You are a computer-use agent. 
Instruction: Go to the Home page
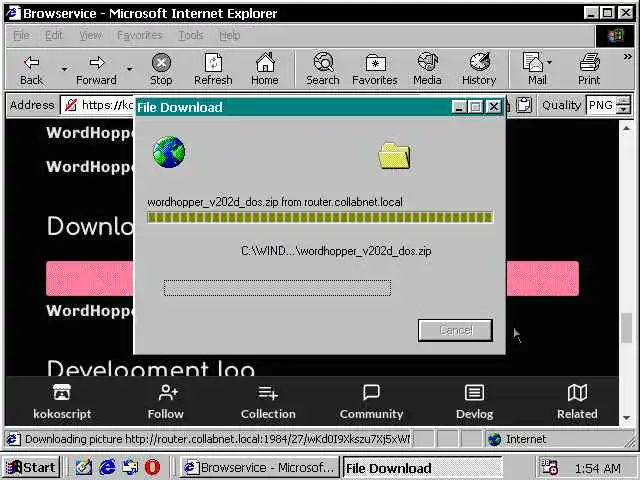[265, 69]
